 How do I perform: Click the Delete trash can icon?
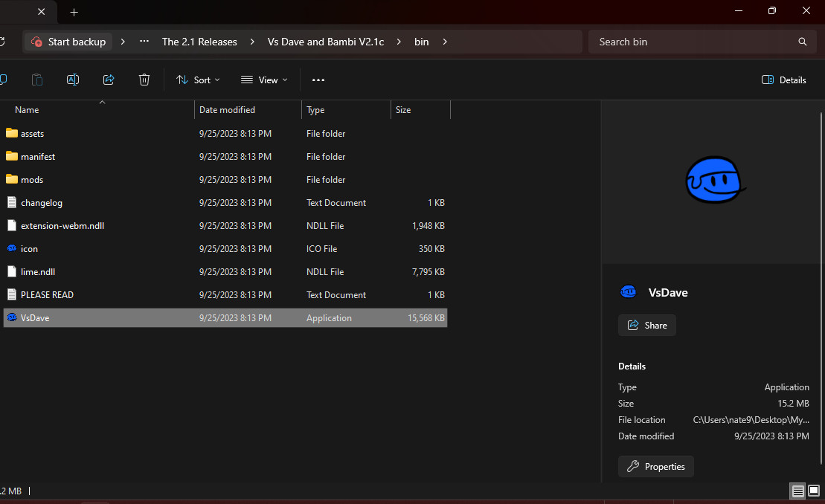coord(144,80)
